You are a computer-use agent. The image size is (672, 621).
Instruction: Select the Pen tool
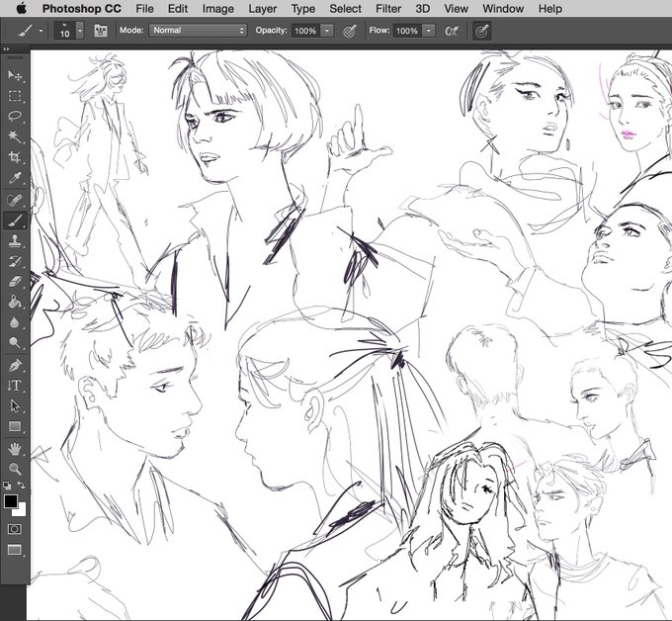tap(15, 366)
